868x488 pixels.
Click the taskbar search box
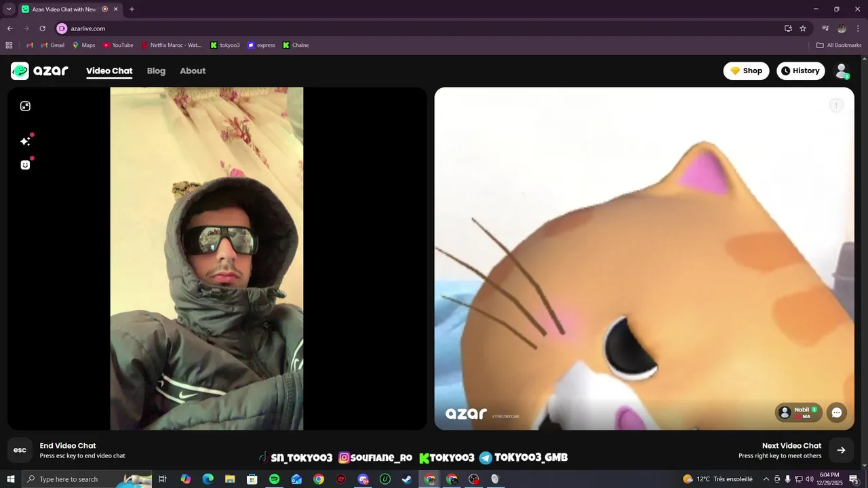coord(88,479)
